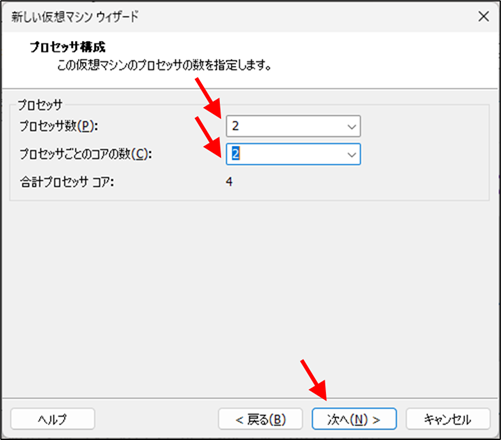Click the プロセッサごとのコアの数(C) label

coord(86,154)
